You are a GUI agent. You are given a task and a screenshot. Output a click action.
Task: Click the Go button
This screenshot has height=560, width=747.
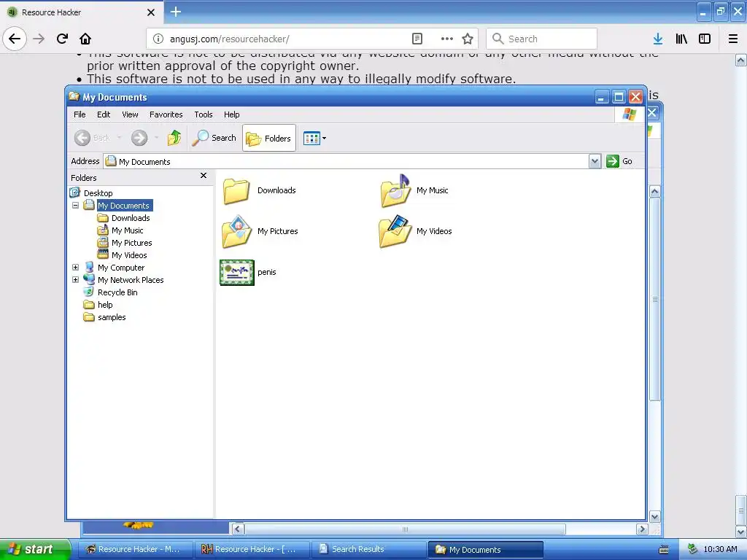(619, 161)
